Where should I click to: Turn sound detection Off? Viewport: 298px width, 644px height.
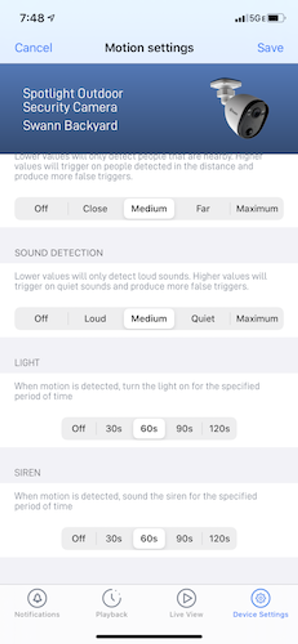point(41,319)
